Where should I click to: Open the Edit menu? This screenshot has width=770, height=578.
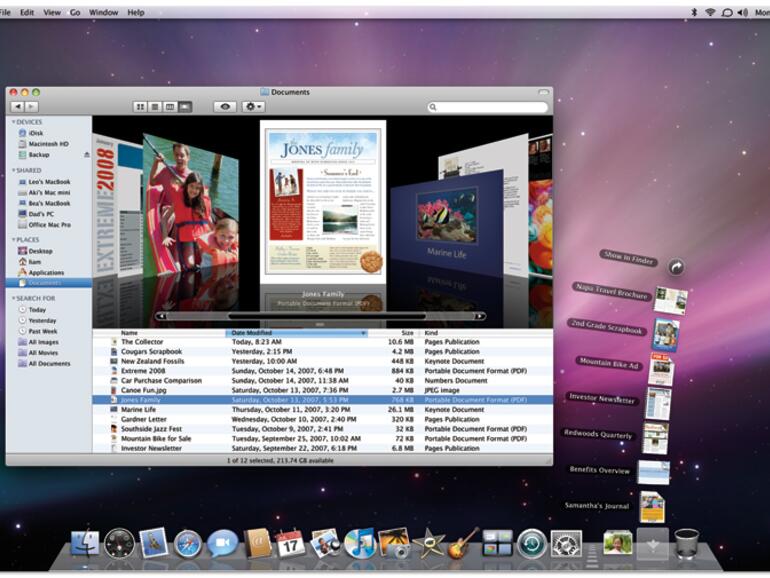pyautogui.click(x=27, y=12)
